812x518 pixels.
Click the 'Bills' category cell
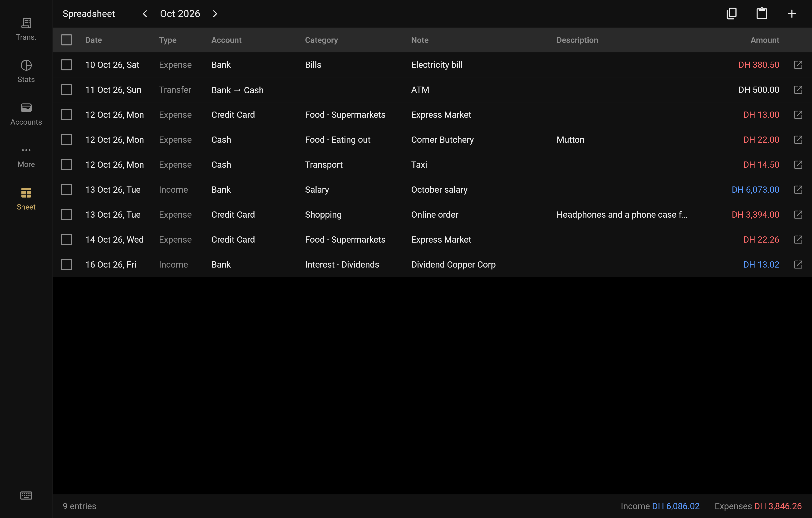point(313,65)
